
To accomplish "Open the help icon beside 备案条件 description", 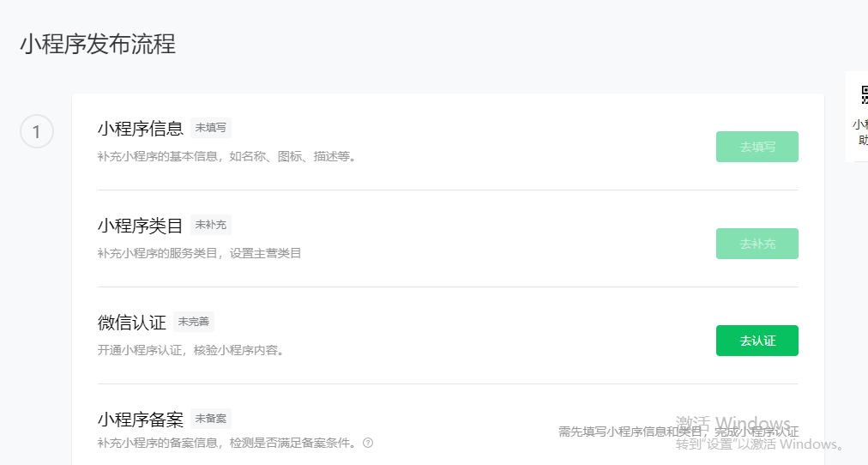I will [x=368, y=443].
